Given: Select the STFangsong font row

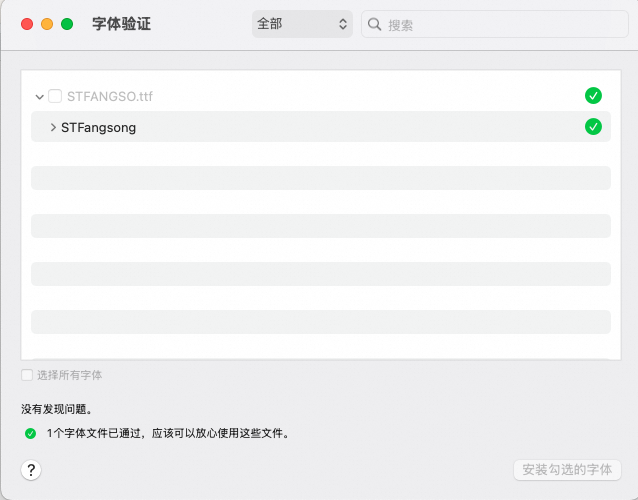Looking at the screenshot, I should [321, 127].
